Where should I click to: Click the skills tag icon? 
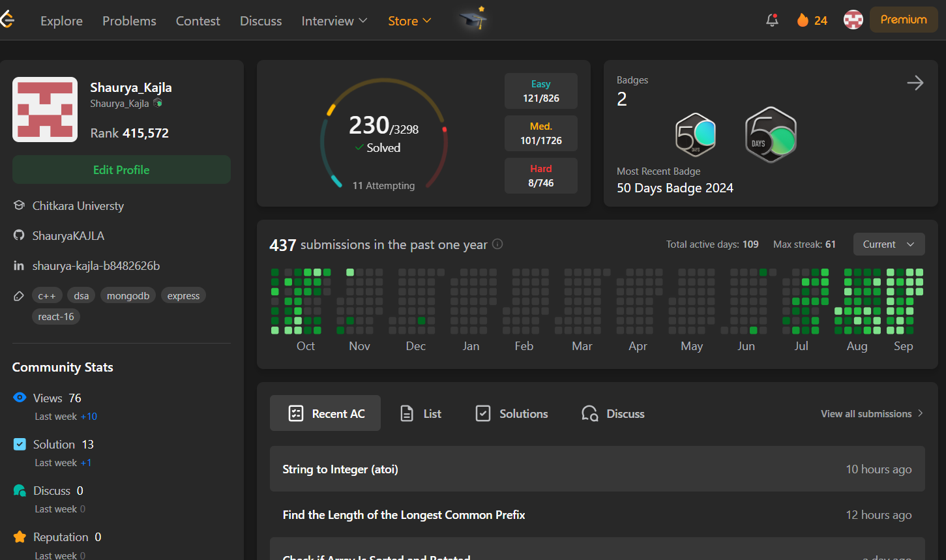point(19,296)
